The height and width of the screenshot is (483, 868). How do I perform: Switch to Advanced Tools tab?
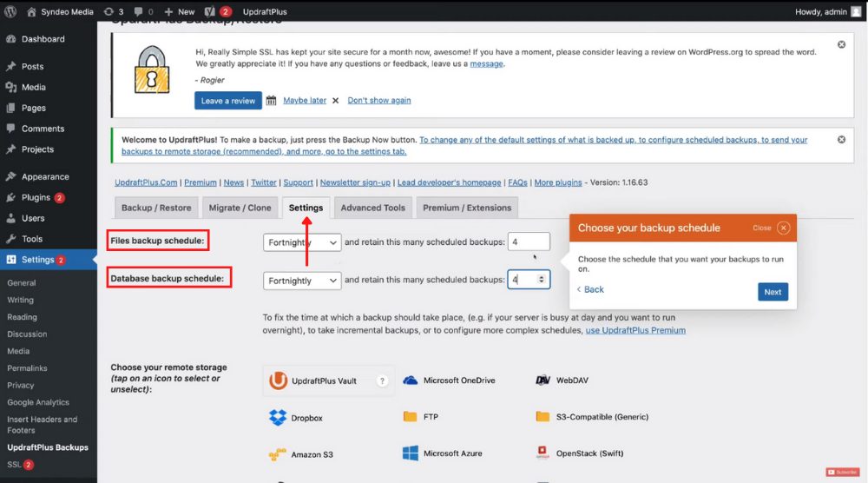tap(372, 208)
